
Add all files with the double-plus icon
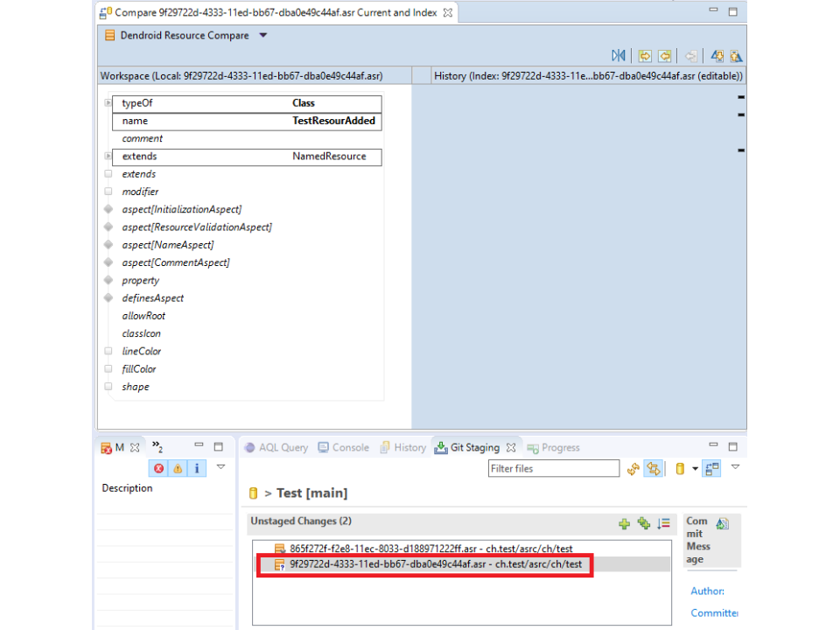644,523
